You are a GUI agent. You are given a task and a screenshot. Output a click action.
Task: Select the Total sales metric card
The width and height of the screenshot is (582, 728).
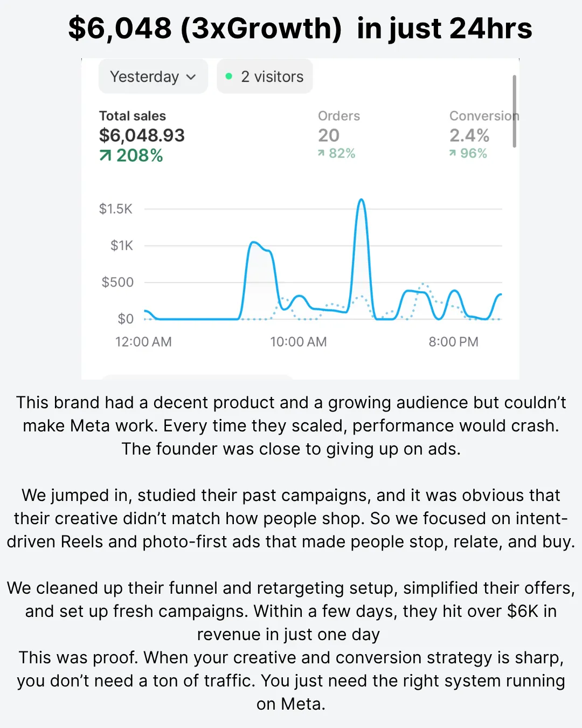tap(142, 136)
